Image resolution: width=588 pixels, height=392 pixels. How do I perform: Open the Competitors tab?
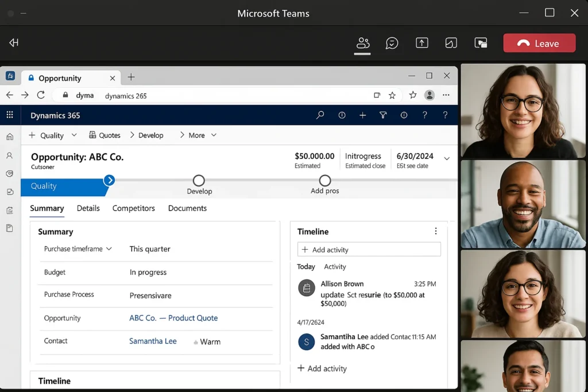[x=133, y=208]
